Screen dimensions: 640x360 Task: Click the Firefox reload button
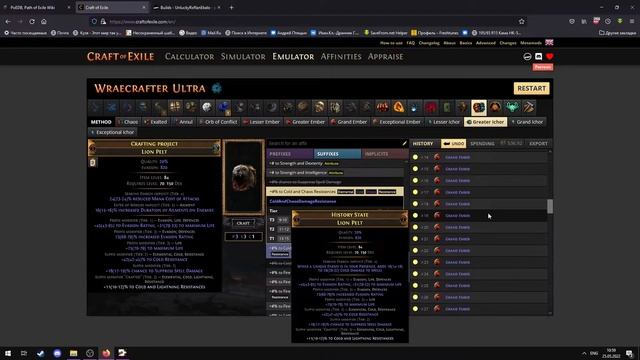click(32, 21)
